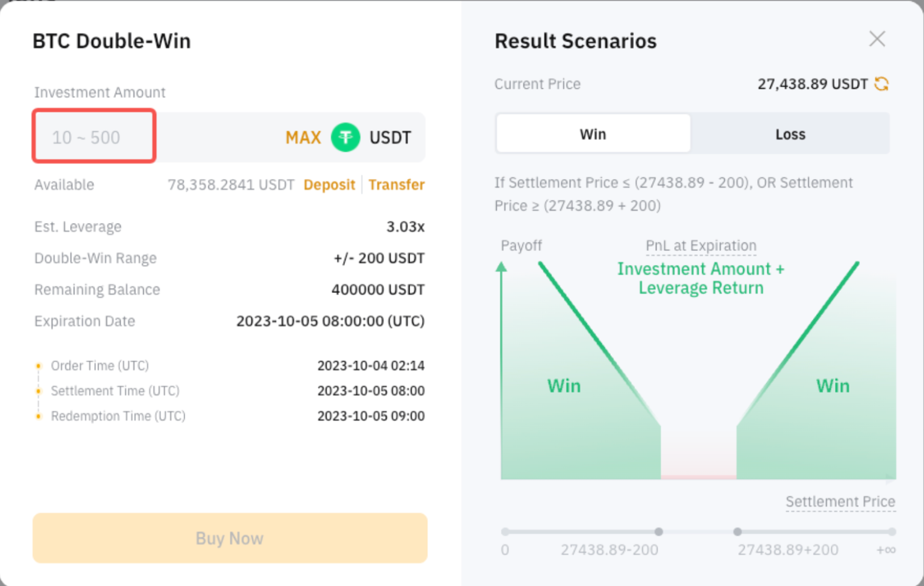Click the slider handle at positive infinity
924x586 pixels.
[892, 532]
